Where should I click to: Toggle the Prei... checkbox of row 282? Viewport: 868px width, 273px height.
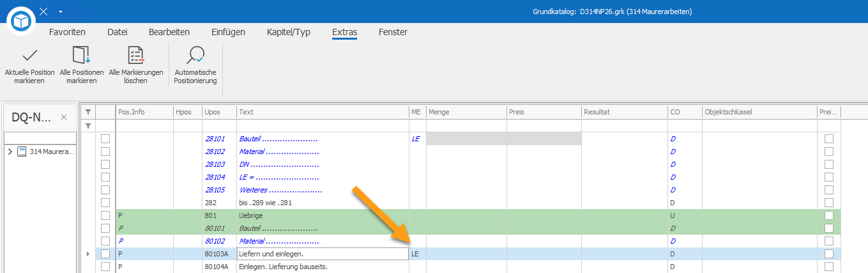coord(829,203)
